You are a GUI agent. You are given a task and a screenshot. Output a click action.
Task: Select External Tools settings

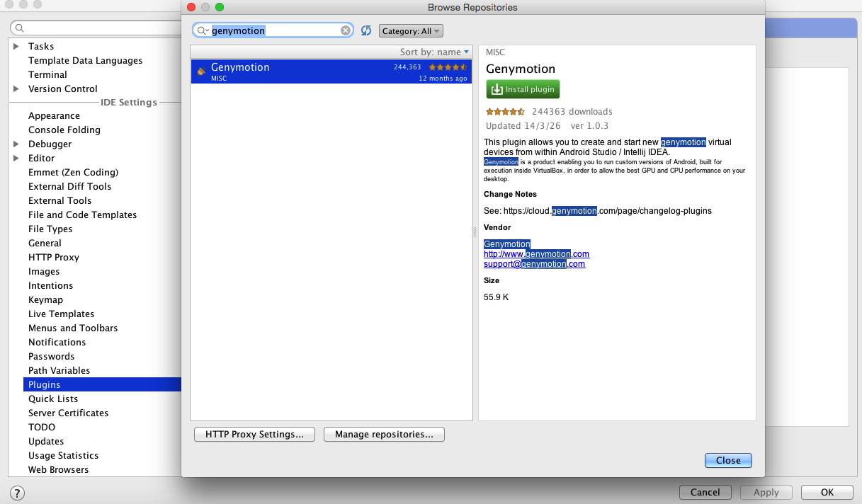point(60,200)
